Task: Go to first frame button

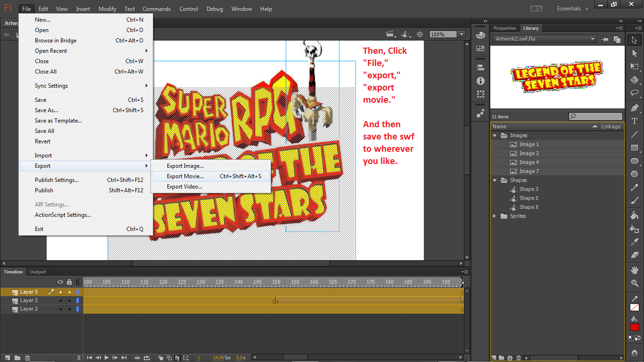Action: click(90, 358)
